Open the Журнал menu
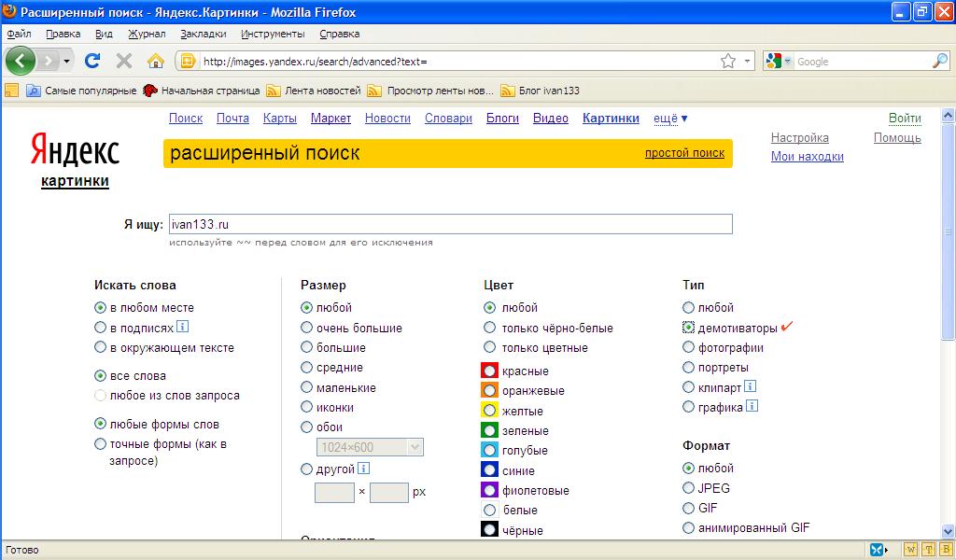The width and height of the screenshot is (956, 560). pyautogui.click(x=147, y=35)
